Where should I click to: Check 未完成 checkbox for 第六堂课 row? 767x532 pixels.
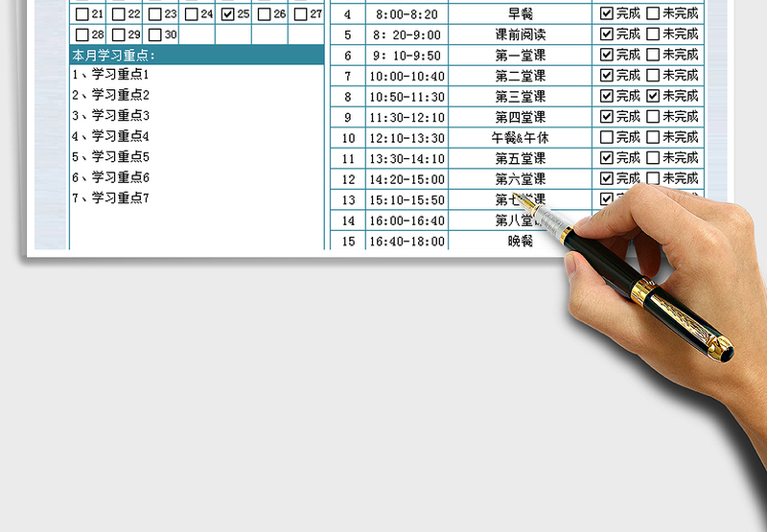(x=653, y=178)
